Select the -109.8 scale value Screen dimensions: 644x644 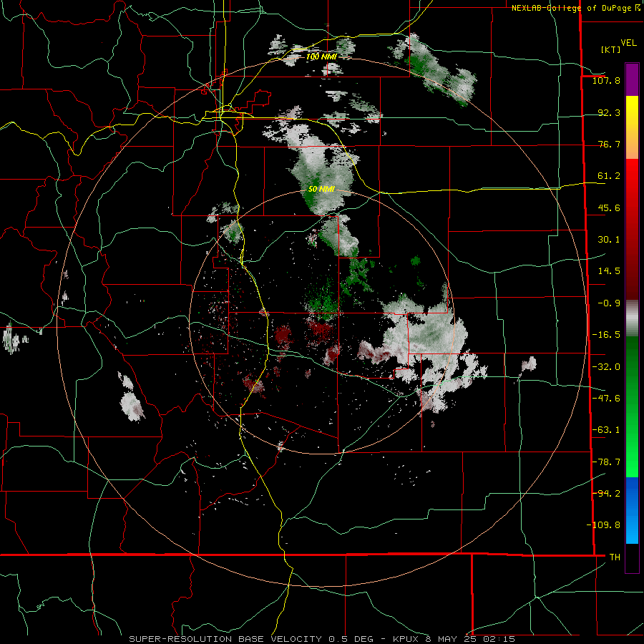603,525
